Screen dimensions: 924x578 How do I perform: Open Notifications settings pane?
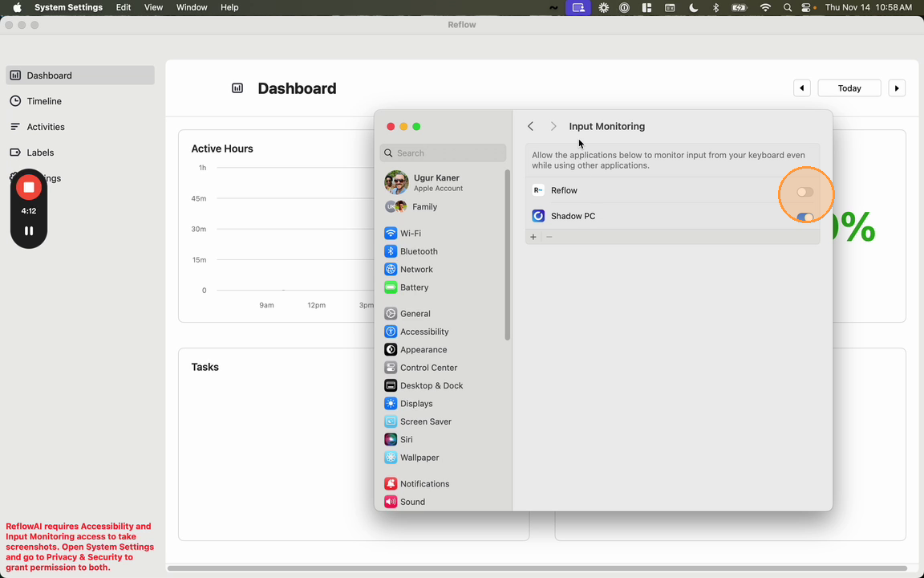pyautogui.click(x=443, y=483)
